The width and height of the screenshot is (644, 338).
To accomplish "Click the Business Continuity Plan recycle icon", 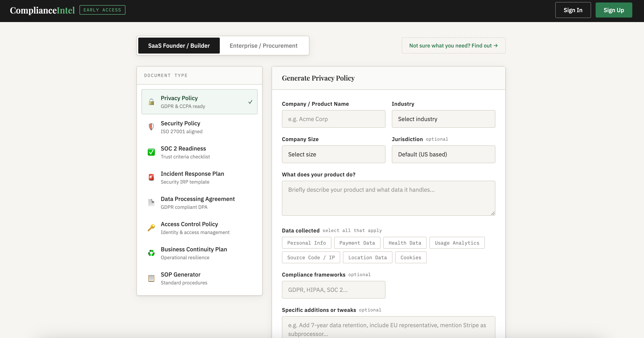I will (151, 253).
